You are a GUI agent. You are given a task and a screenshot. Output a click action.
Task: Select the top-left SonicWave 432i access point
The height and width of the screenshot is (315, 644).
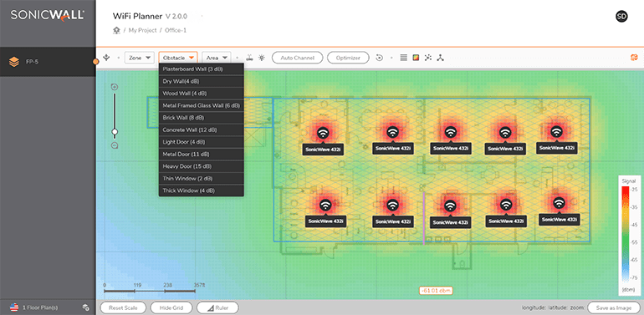[x=323, y=133]
